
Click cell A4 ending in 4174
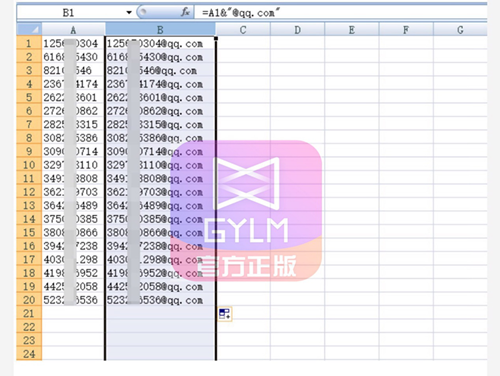[x=73, y=84]
